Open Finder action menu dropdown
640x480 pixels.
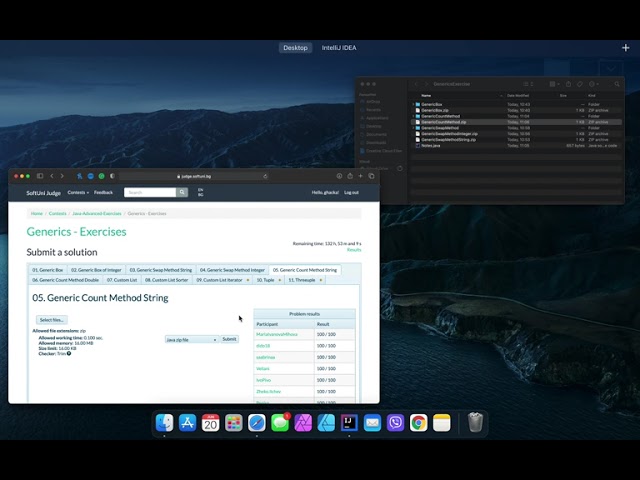(593, 84)
